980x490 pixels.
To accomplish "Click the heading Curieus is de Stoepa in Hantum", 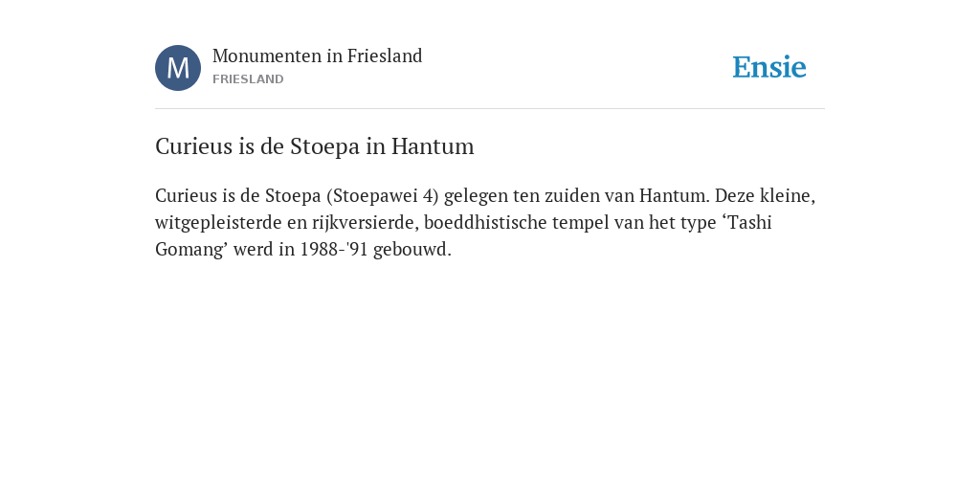I will point(314,146).
